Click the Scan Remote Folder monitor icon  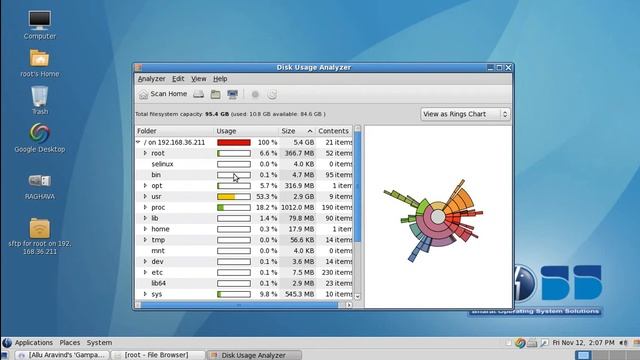tap(233, 95)
